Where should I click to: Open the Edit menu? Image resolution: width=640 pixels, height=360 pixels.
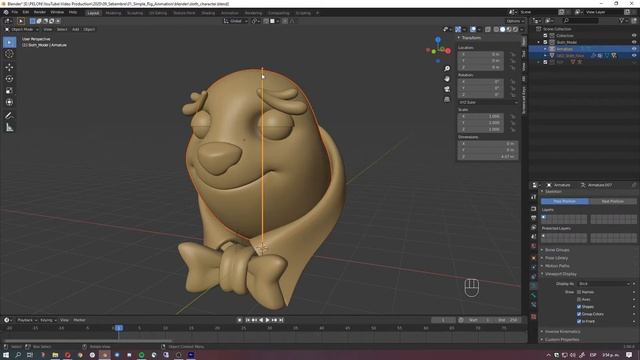tap(26, 12)
